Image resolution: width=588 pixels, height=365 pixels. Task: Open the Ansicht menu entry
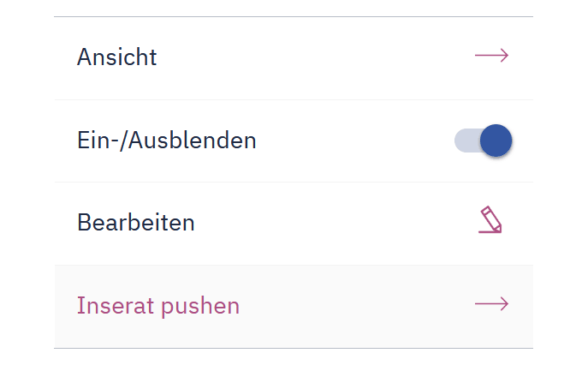[294, 58]
